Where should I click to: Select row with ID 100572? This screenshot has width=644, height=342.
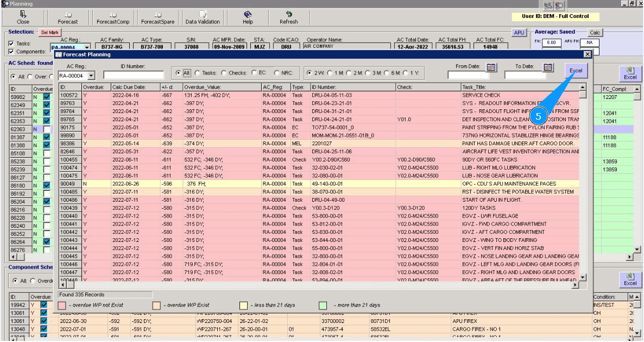pos(319,95)
